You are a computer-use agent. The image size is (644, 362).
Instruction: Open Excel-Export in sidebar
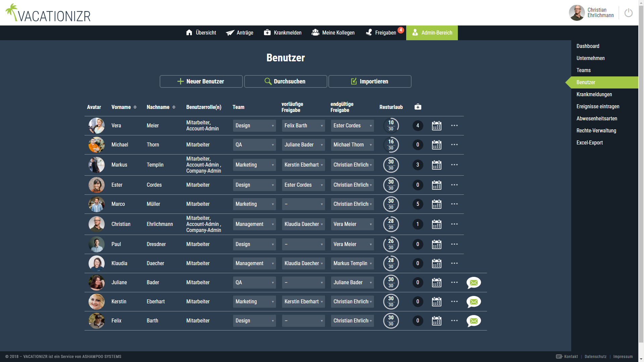coord(589,143)
